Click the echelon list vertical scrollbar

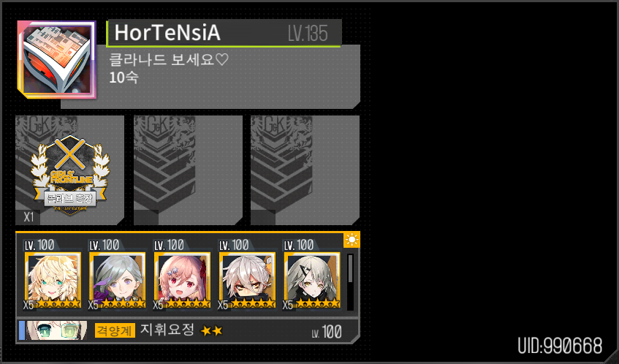[x=350, y=282]
